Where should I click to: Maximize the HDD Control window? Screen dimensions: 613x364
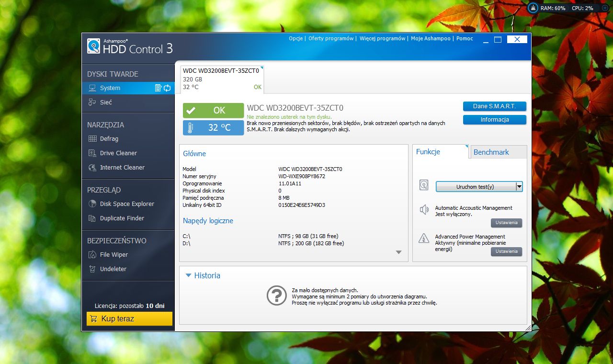click(498, 39)
